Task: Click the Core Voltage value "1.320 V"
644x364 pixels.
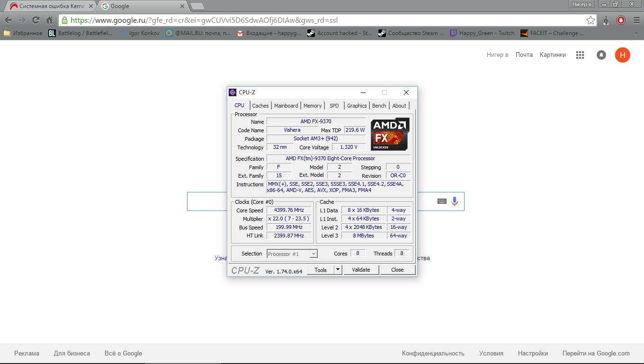Action: pyautogui.click(x=349, y=147)
